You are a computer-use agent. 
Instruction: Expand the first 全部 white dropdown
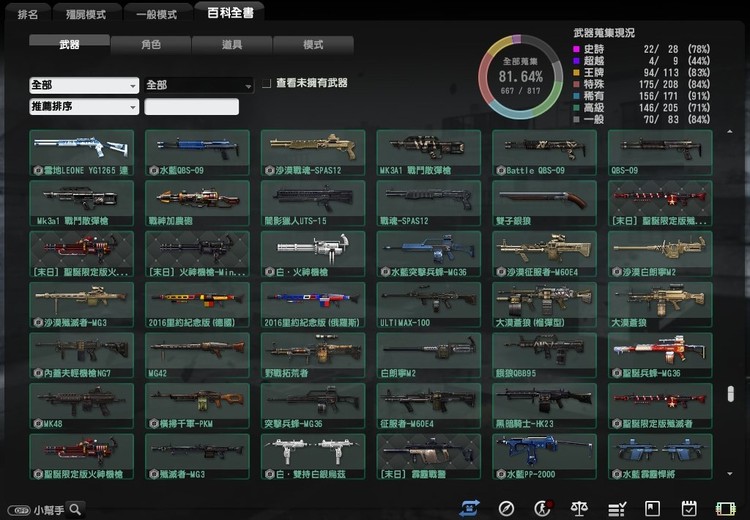click(84, 85)
